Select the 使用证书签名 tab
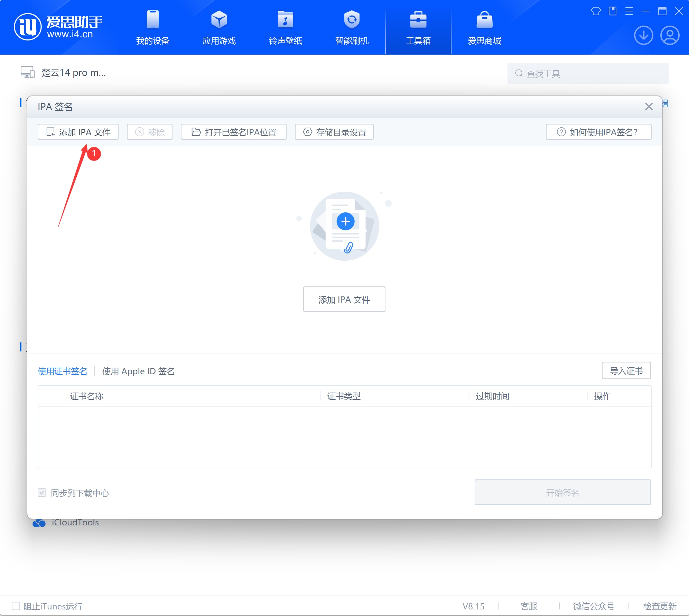Screen dimensions: 689x616 click(62, 371)
